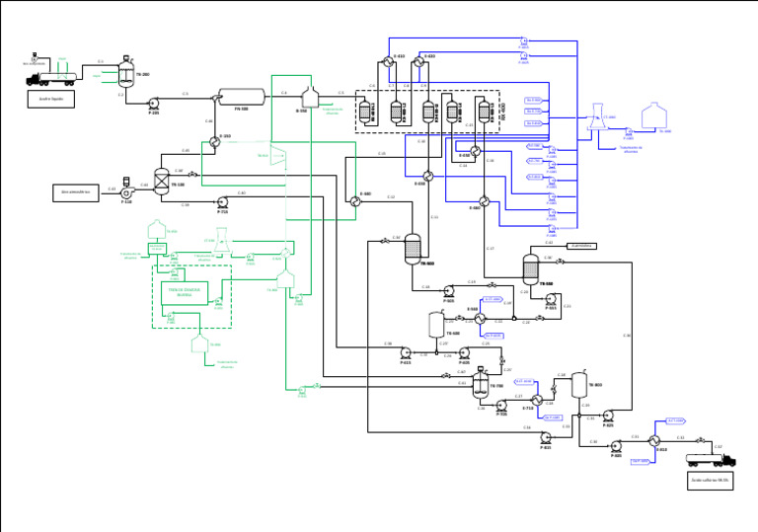Screen dimensions: 758x532
Task: Click the blue water storage tank outline
Action: tap(654, 115)
